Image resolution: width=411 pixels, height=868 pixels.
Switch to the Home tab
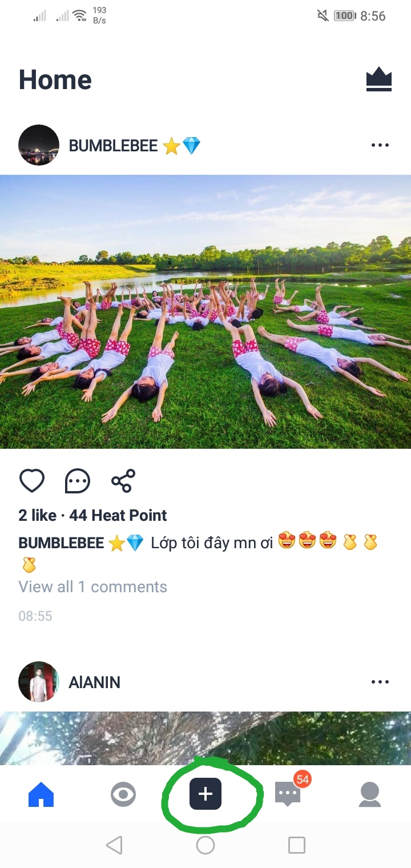[x=41, y=794]
